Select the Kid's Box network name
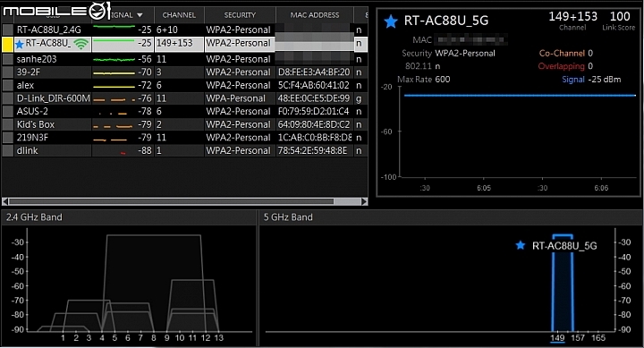The width and height of the screenshot is (644, 348). (35, 124)
